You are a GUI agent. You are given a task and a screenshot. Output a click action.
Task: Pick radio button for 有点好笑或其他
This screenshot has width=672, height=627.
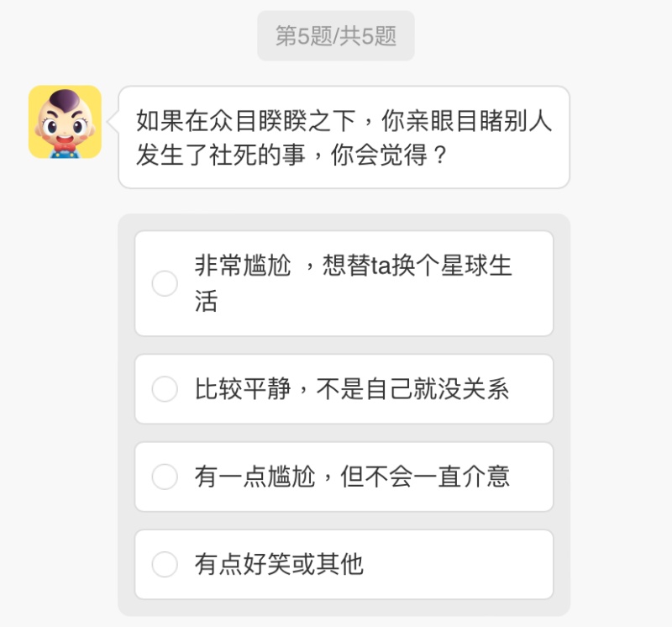point(165,564)
